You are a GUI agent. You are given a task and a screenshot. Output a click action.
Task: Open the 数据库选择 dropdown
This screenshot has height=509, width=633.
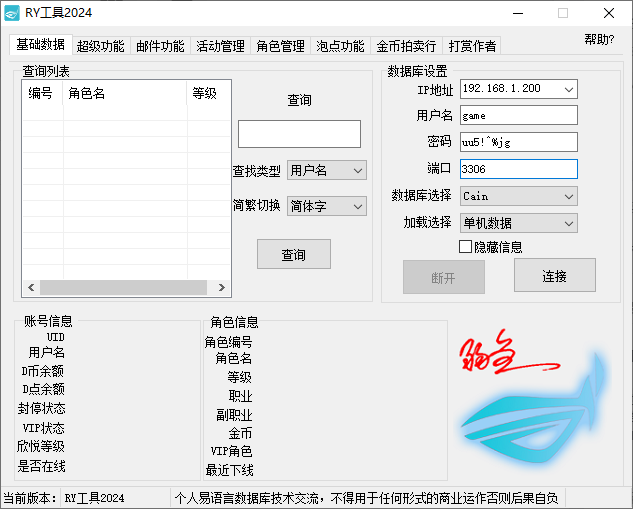point(518,196)
